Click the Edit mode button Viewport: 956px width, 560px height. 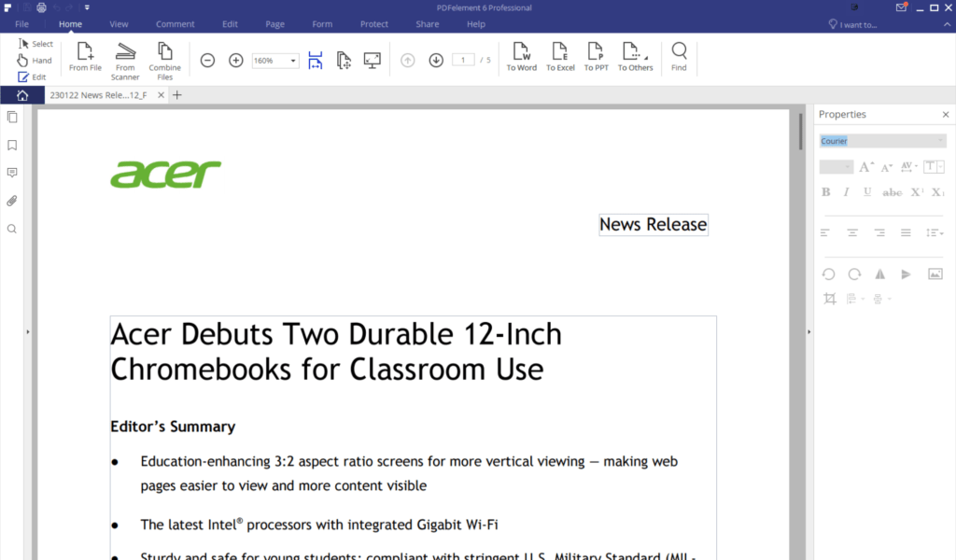[32, 77]
